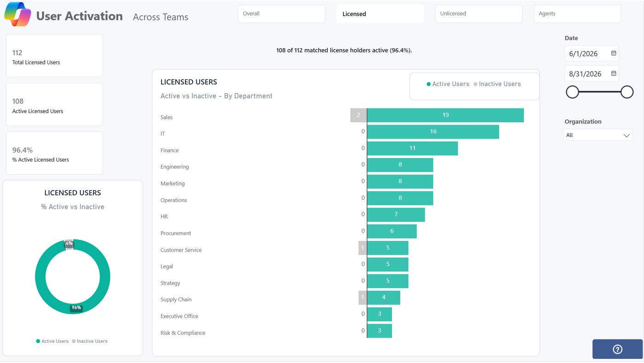Click the left date slider handle

point(572,92)
